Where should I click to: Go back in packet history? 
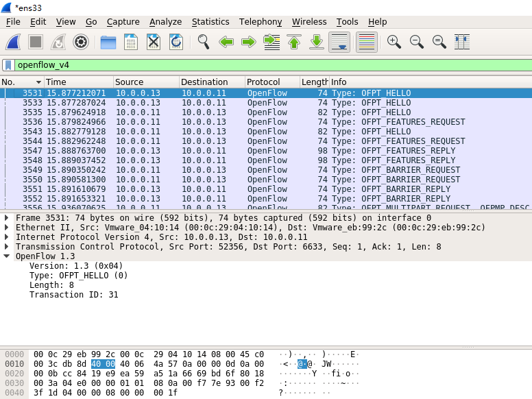[x=226, y=42]
